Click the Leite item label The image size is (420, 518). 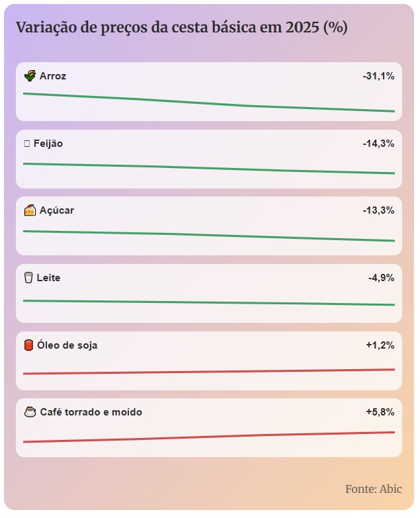48,278
